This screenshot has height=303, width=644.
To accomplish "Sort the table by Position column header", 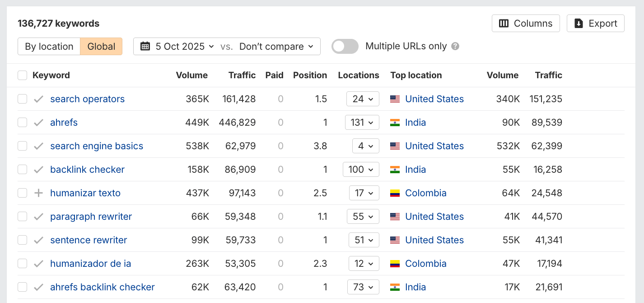I will 310,76.
